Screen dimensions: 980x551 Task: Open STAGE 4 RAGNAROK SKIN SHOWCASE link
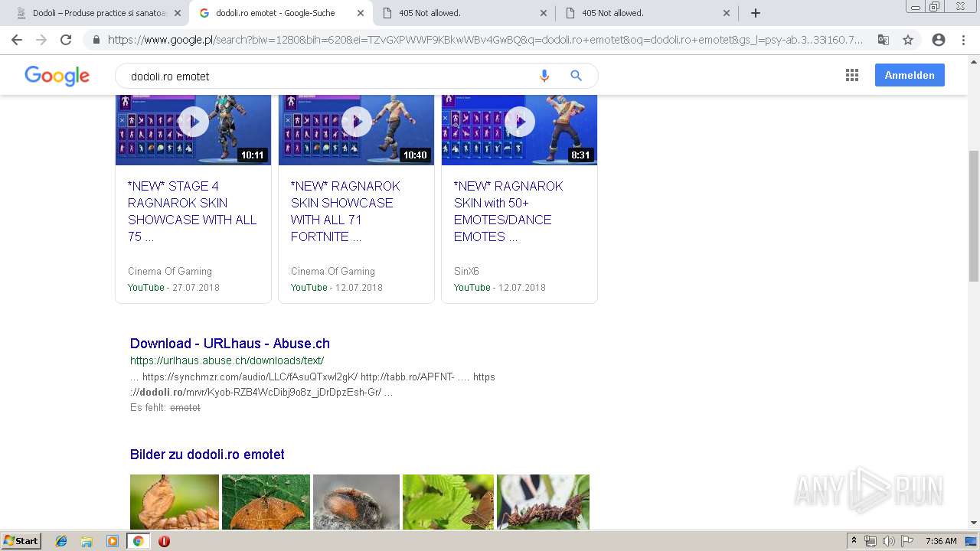coord(192,211)
